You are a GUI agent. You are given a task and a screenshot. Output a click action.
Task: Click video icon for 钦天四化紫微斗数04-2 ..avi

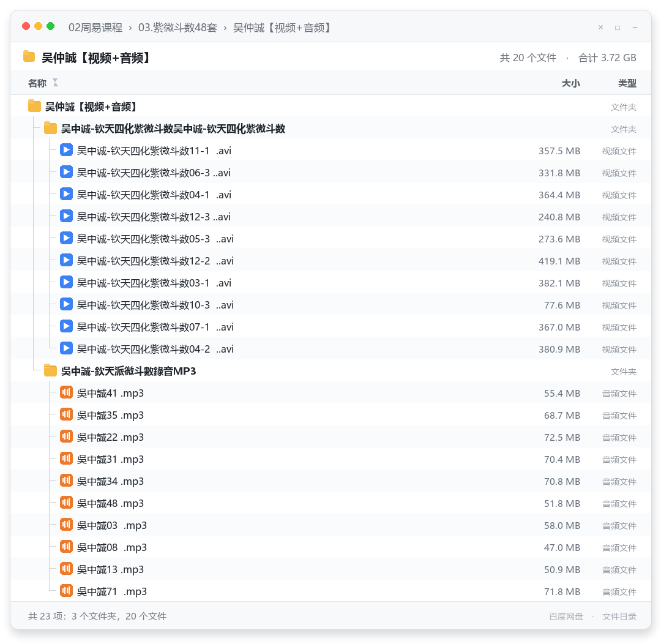(x=66, y=348)
